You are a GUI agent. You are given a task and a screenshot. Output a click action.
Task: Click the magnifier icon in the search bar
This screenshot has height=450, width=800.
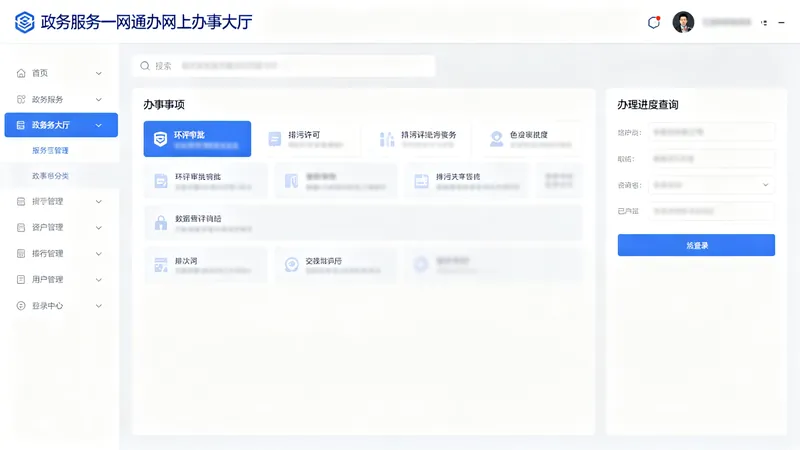(x=145, y=66)
